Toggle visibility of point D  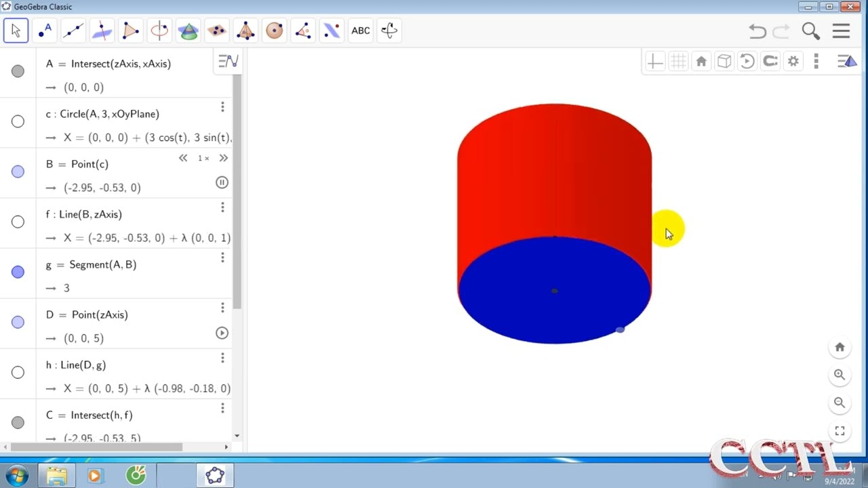click(x=18, y=322)
